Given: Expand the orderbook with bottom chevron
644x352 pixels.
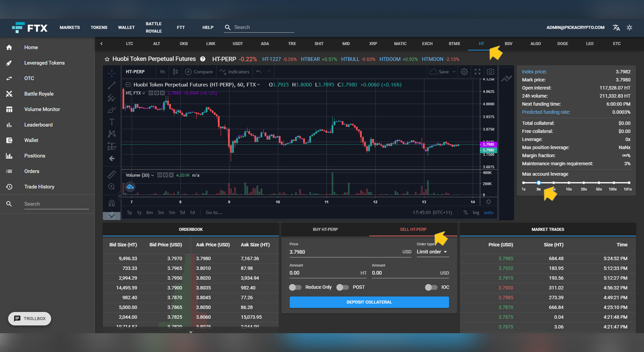Looking at the screenshot, I should (x=191, y=332).
